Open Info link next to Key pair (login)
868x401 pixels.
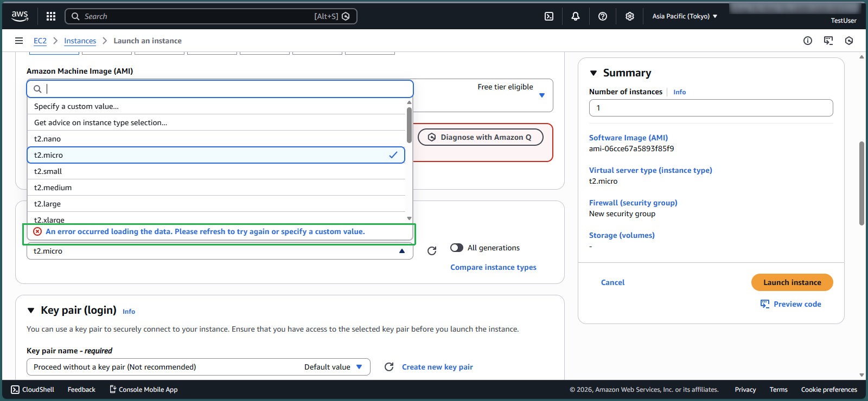click(129, 312)
